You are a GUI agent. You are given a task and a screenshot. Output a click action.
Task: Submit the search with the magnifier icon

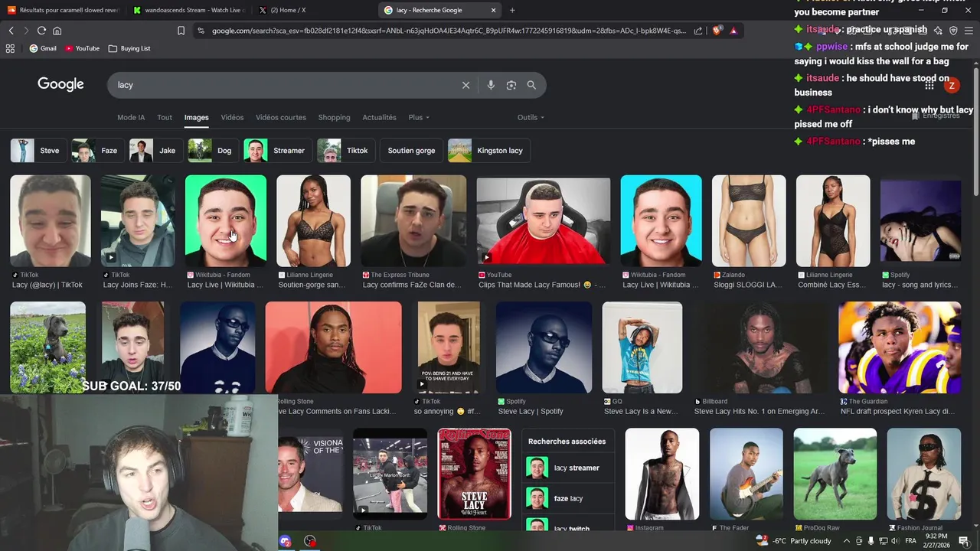click(531, 85)
